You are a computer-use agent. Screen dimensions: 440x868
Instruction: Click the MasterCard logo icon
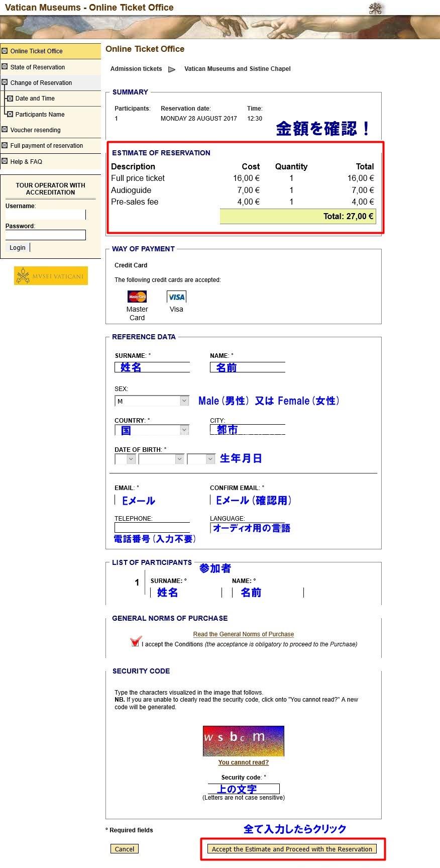pos(137,297)
